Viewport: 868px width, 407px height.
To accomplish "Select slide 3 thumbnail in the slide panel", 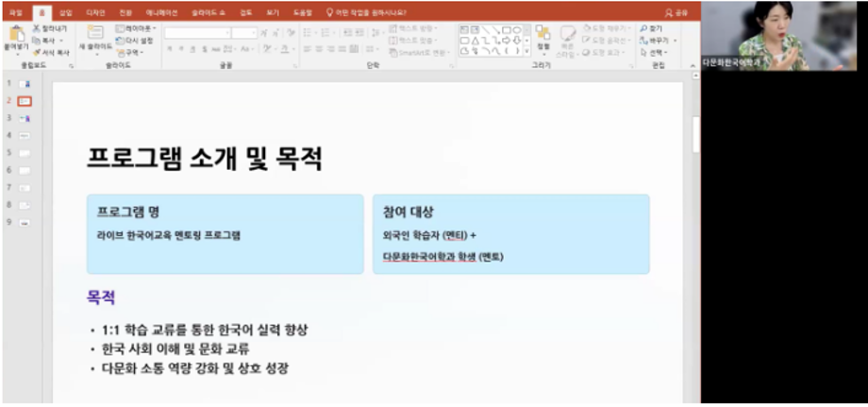I will click(x=25, y=118).
